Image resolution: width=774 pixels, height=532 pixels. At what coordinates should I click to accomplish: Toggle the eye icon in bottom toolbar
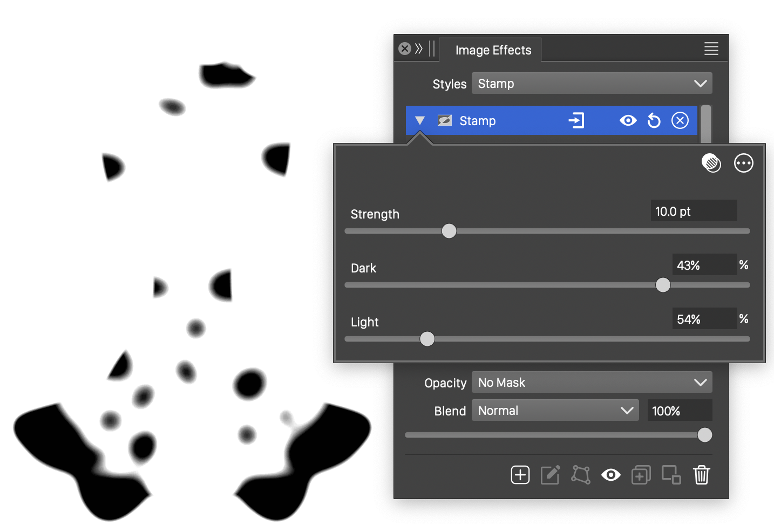[x=610, y=475]
